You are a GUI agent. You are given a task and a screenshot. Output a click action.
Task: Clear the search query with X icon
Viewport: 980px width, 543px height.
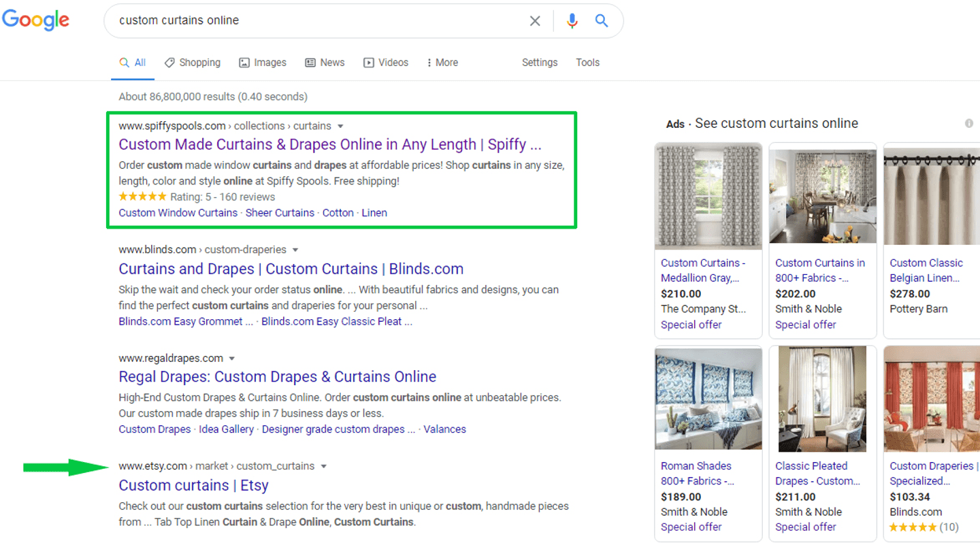(535, 21)
